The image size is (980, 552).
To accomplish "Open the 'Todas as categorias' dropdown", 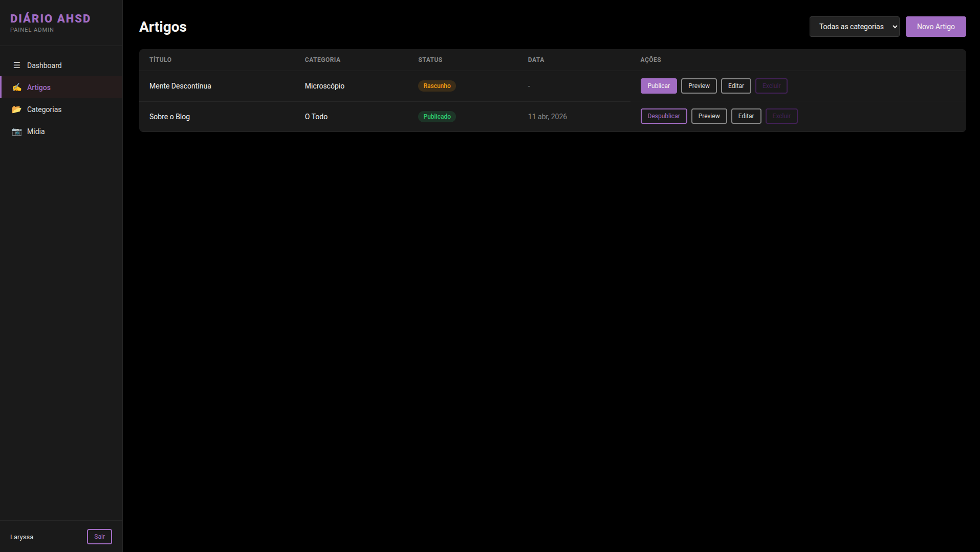I will pos(854,27).
